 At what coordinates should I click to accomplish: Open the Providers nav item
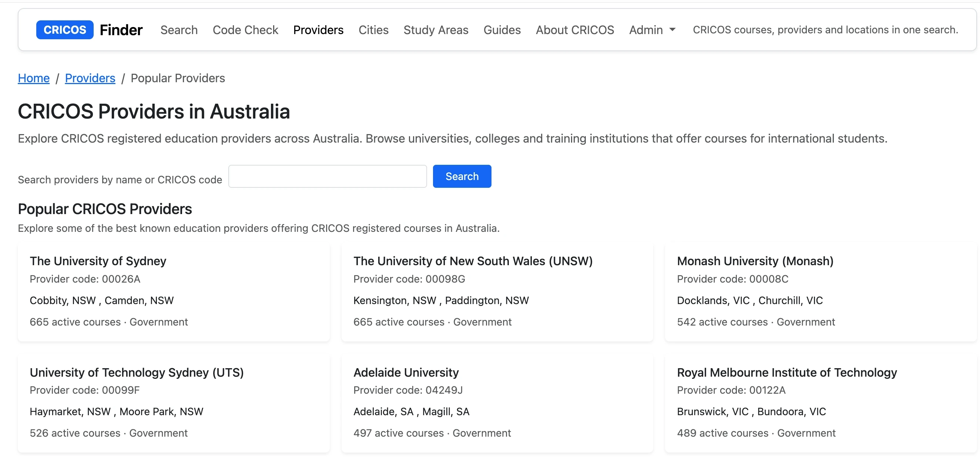point(318,30)
